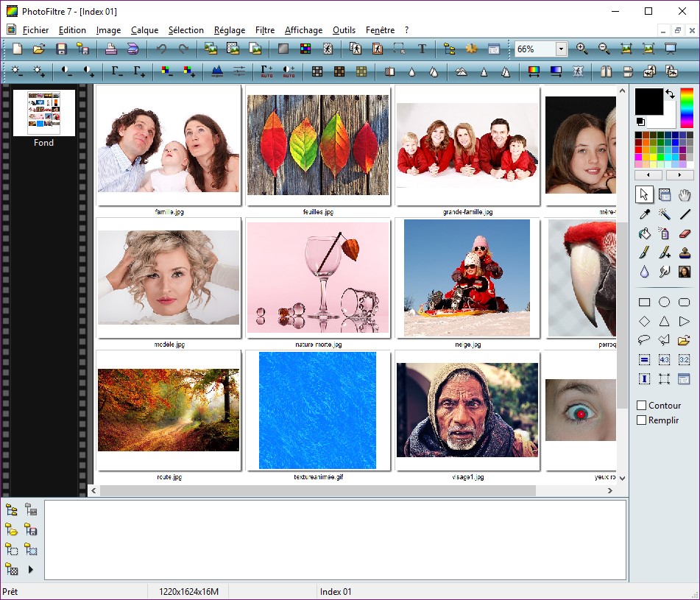Swap foreground and background colors
Image resolution: width=700 pixels, height=600 pixels.
click(x=670, y=94)
